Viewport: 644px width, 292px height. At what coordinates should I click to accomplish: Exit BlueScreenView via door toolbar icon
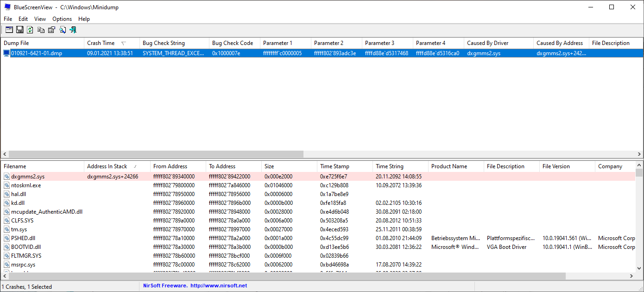pyautogui.click(x=73, y=29)
